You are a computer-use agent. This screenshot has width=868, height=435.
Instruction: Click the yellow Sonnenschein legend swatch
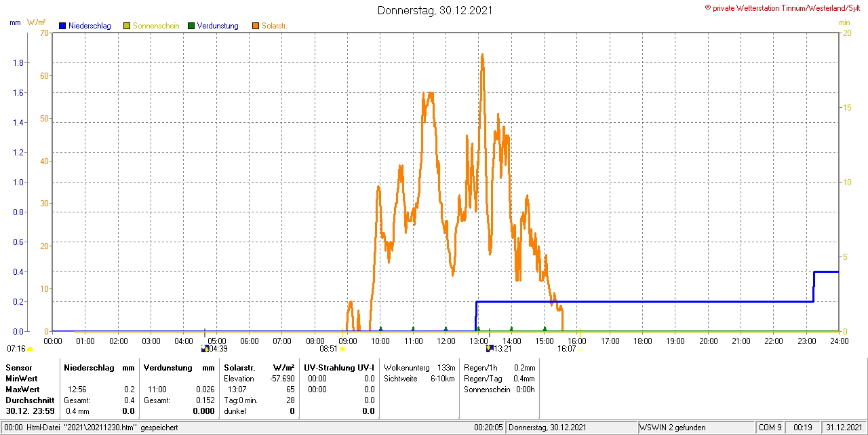point(127,26)
